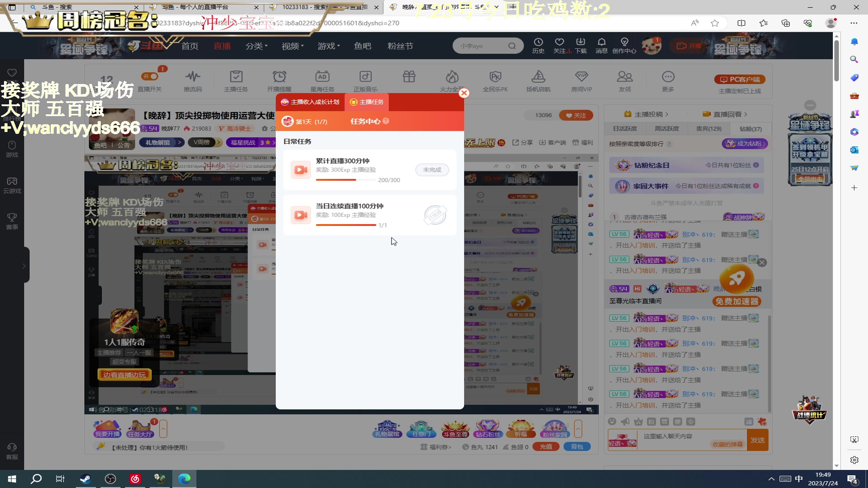Expand the 游戏 dropdown menu
Image resolution: width=868 pixels, height=488 pixels.
click(x=329, y=46)
